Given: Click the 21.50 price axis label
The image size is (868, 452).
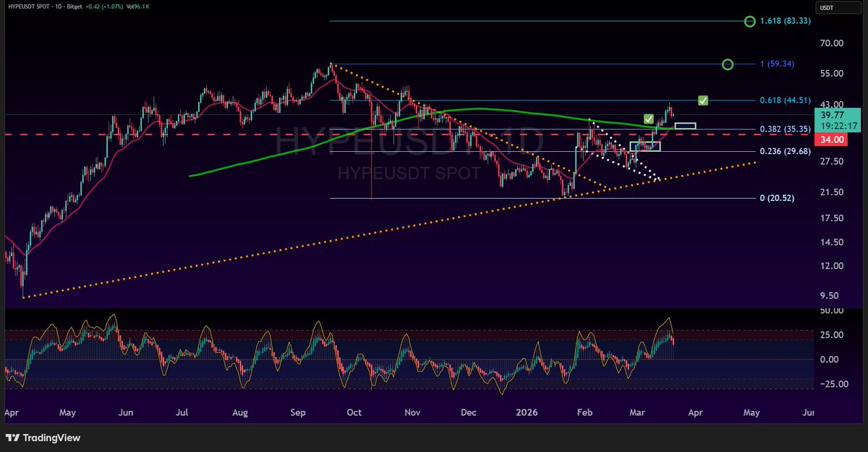Looking at the screenshot, I should point(833,192).
